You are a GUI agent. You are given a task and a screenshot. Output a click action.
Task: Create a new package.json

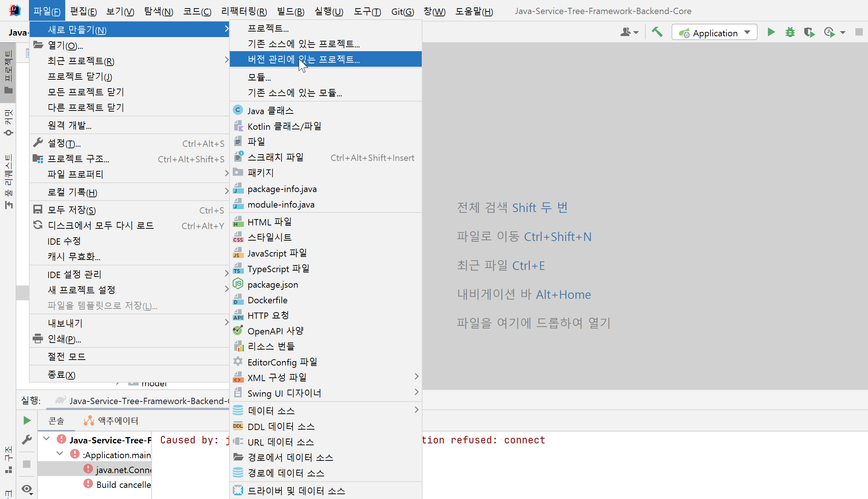[325, 284]
